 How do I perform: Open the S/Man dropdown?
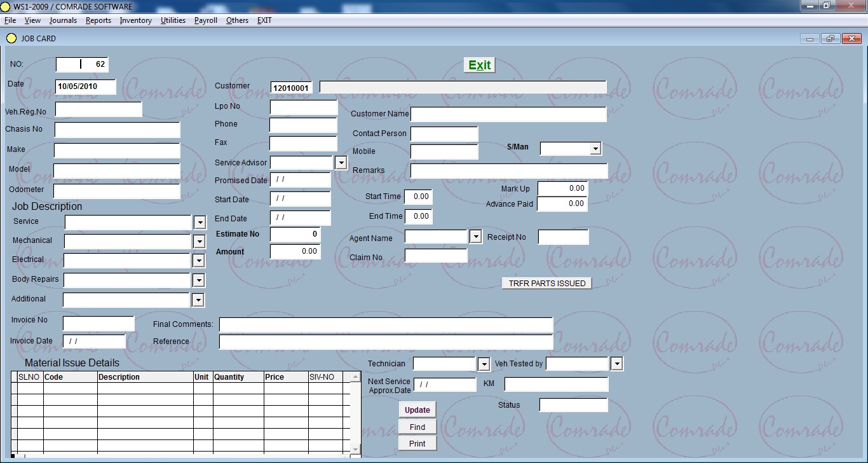click(595, 149)
